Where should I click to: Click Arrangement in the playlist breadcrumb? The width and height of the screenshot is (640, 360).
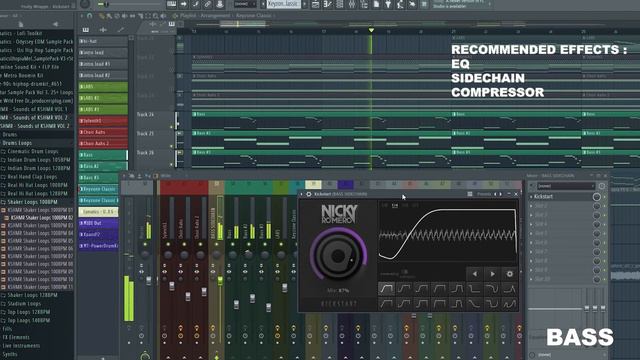tap(216, 16)
